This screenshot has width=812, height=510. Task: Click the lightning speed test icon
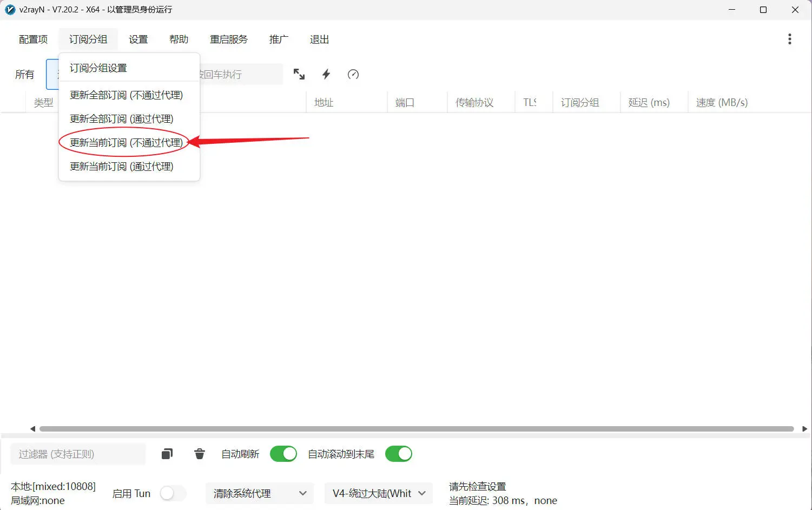click(x=326, y=74)
